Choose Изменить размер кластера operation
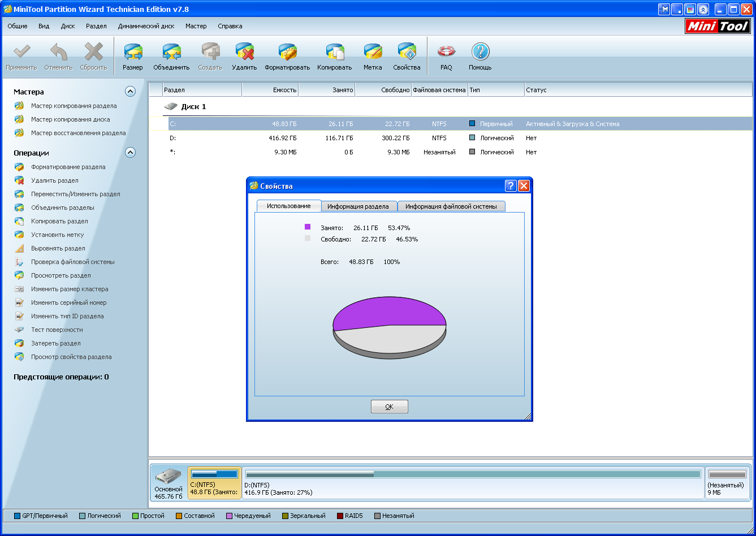This screenshot has height=536, width=756. coord(70,289)
